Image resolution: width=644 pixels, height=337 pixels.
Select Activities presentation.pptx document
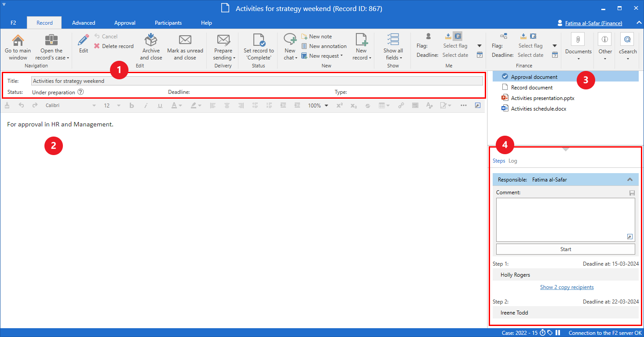(x=542, y=98)
